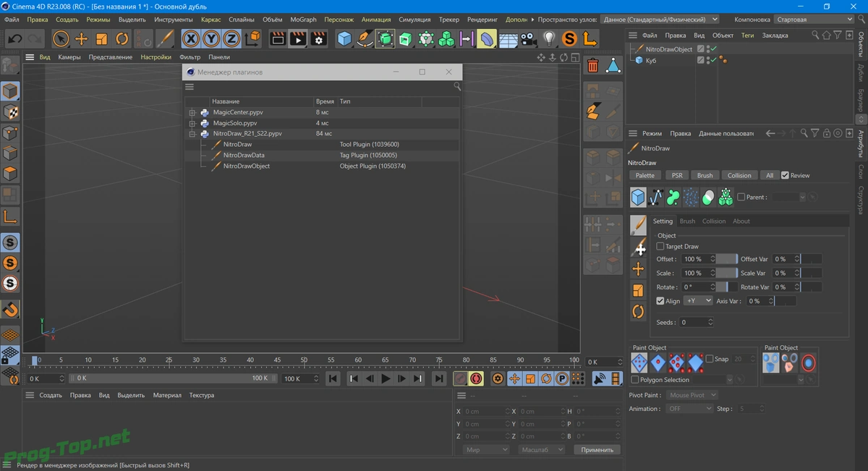Click the Light bulb icon

(548, 39)
